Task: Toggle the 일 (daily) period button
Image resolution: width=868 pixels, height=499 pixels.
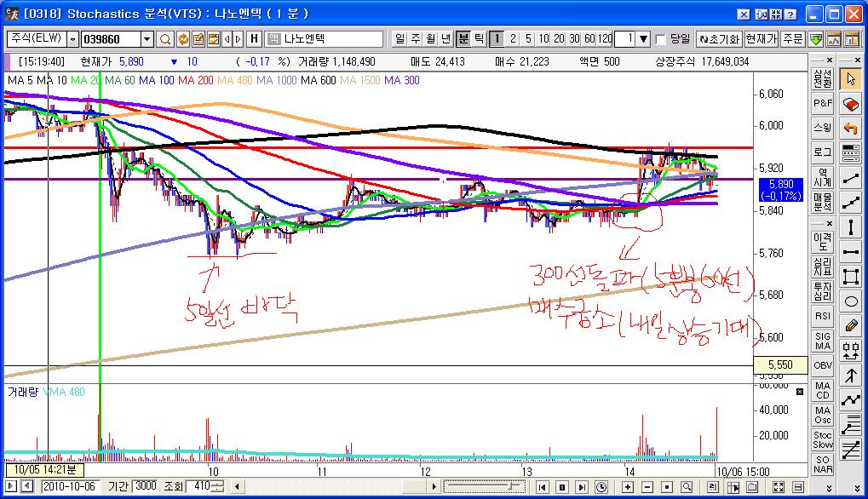Action: [400, 39]
